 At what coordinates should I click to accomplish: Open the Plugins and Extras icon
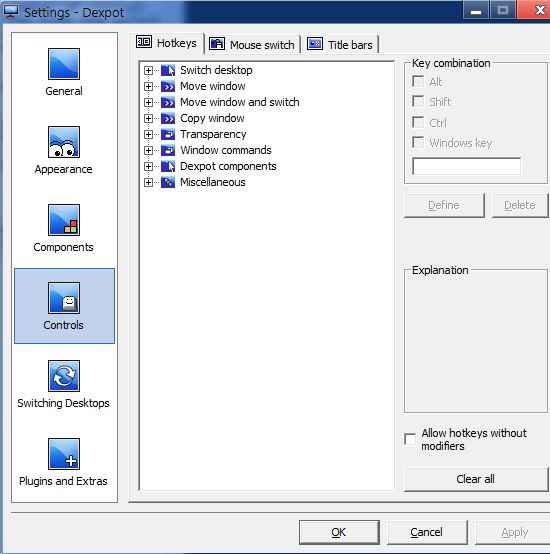pos(64,454)
